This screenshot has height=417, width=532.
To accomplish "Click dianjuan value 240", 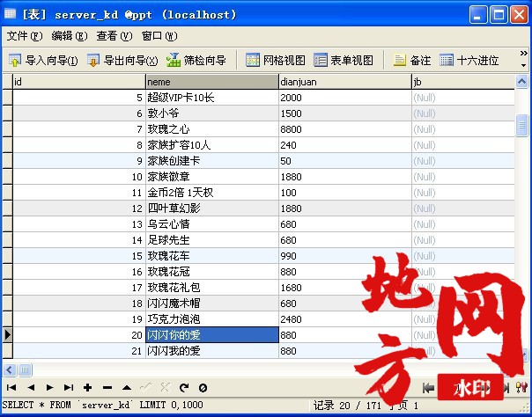I will click(x=345, y=145).
